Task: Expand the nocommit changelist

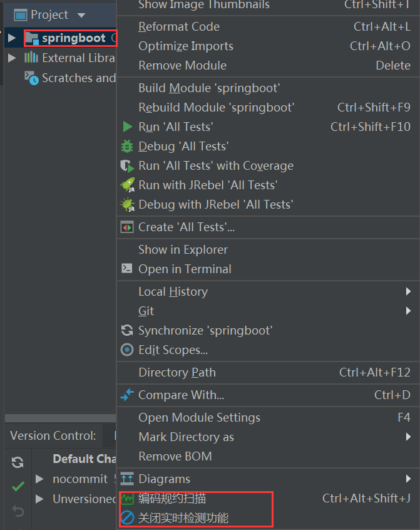Action: click(x=39, y=479)
